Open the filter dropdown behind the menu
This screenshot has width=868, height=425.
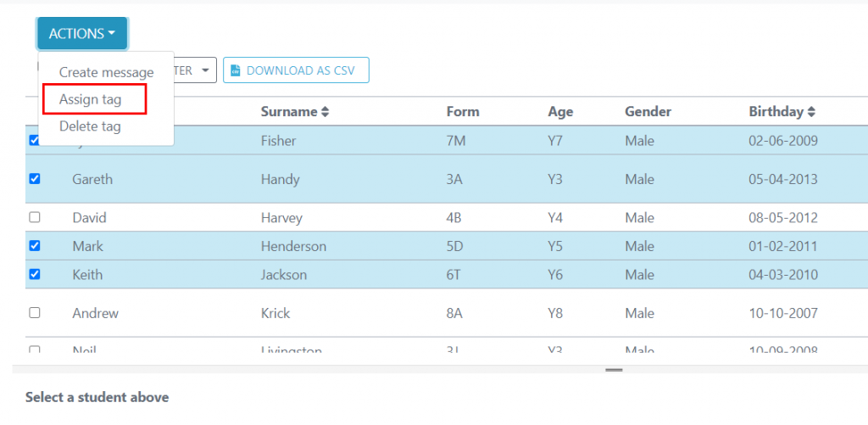pos(195,70)
